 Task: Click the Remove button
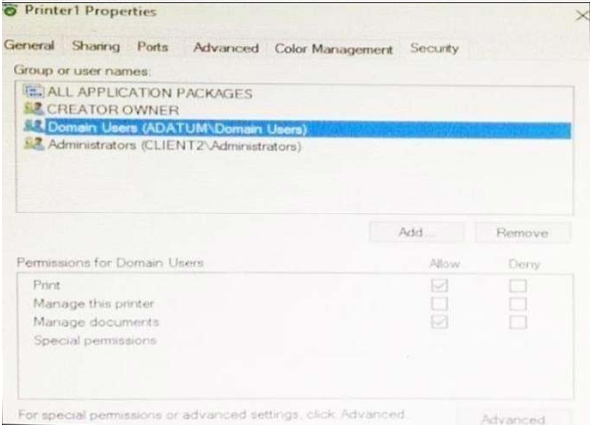click(523, 233)
